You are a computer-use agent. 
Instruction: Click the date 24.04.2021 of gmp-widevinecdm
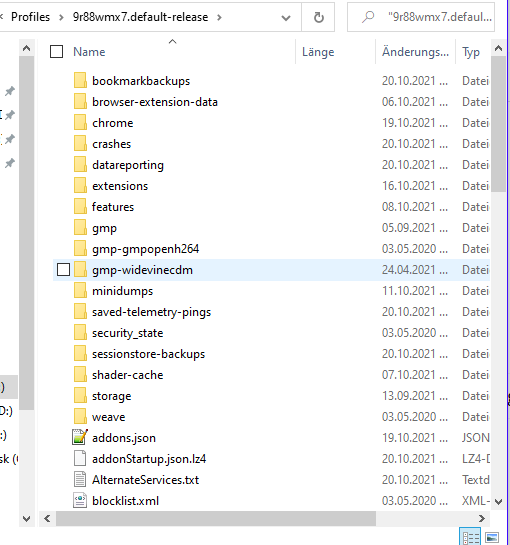click(x=414, y=270)
